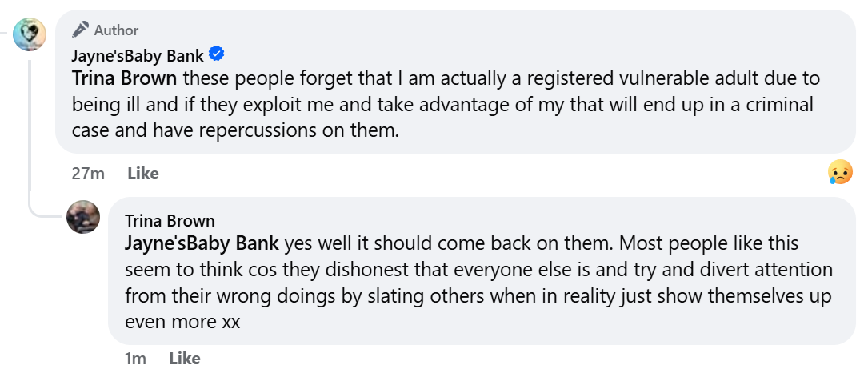
Task: Like Jayne'sBaby Bank's comment
Action: tap(143, 174)
